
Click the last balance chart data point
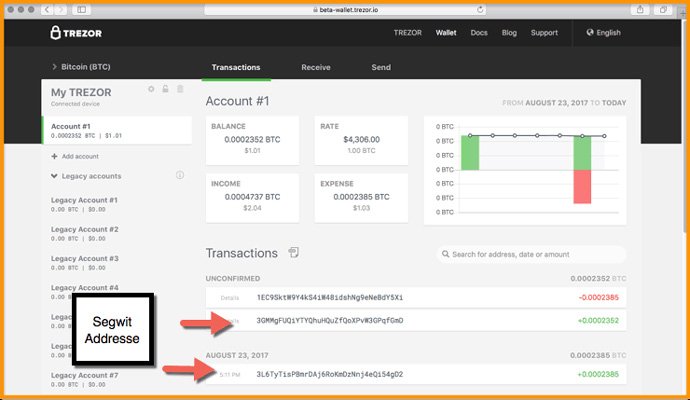point(604,136)
